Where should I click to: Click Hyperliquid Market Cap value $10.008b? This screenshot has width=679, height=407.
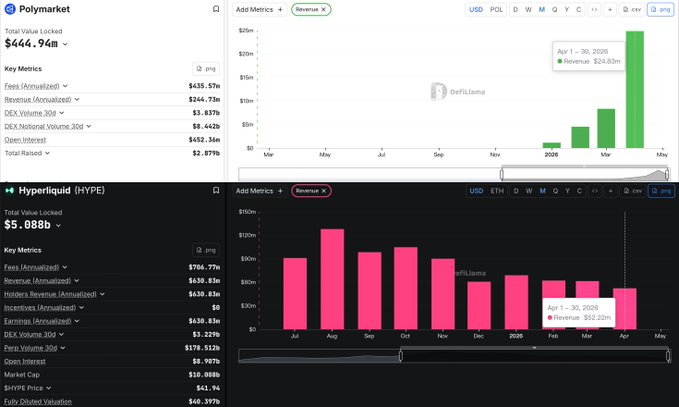[x=204, y=375]
